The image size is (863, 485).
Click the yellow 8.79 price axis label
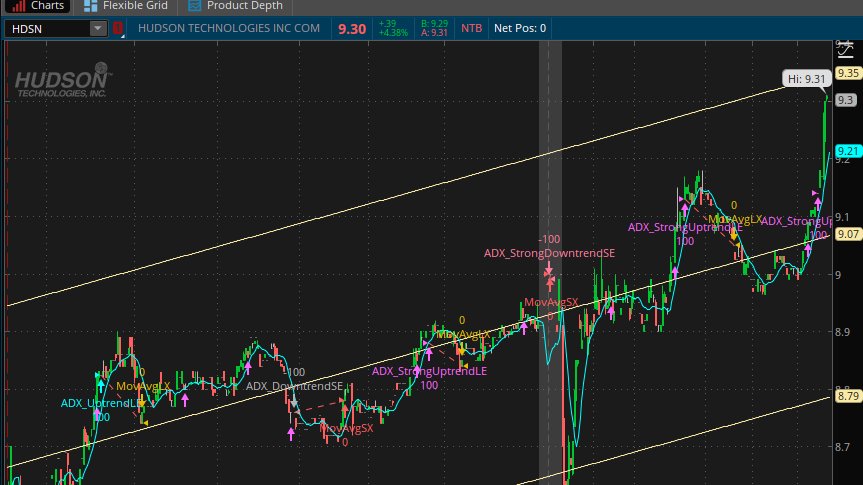(848, 396)
